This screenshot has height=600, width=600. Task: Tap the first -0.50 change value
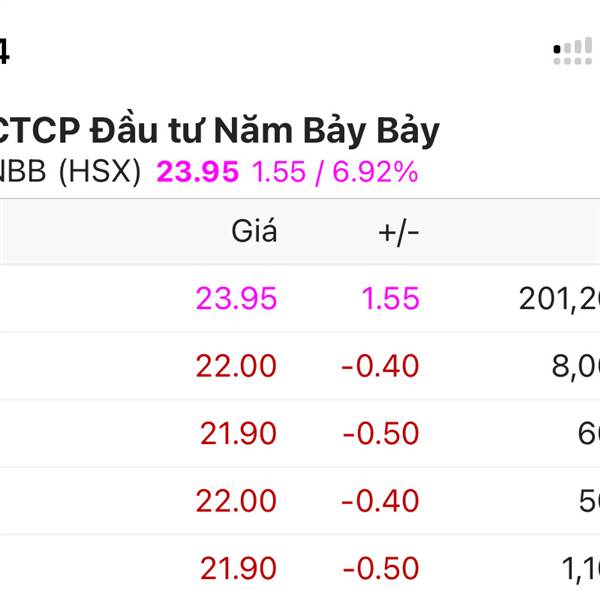[381, 434]
